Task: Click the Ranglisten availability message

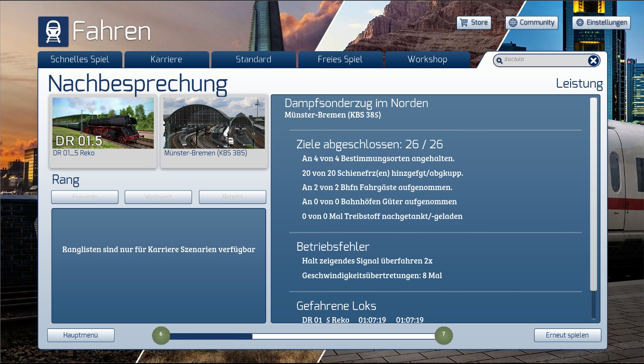Action: [x=159, y=249]
